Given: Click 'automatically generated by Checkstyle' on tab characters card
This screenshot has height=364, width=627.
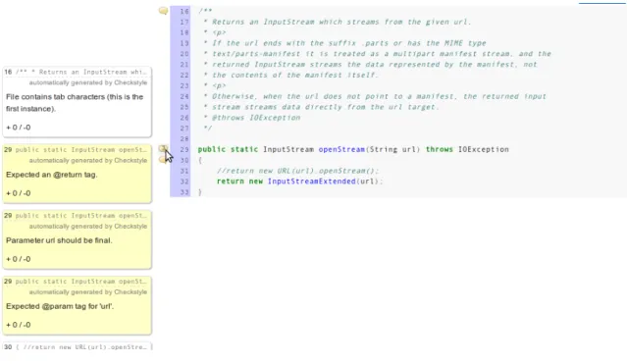Looking at the screenshot, I should tap(88, 82).
